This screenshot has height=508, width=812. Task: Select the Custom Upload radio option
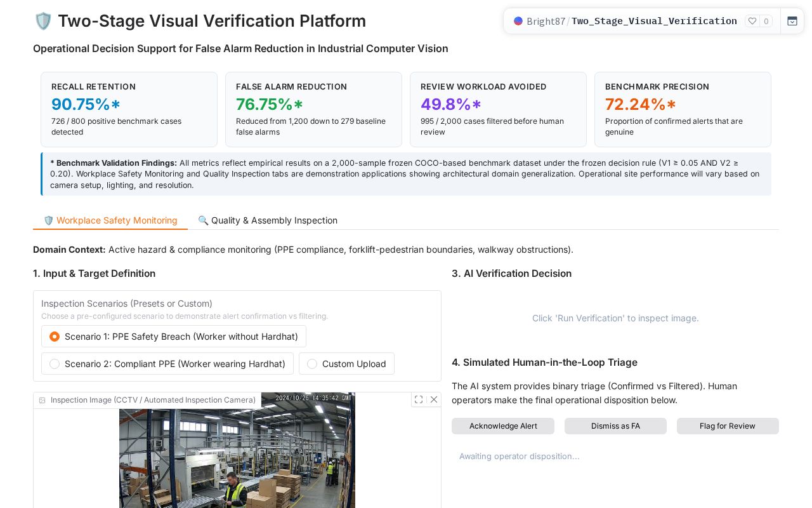pos(346,364)
